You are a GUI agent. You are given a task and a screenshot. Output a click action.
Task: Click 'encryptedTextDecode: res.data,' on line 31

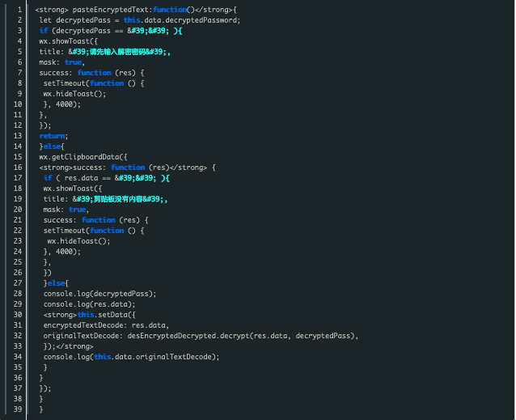pyautogui.click(x=106, y=325)
